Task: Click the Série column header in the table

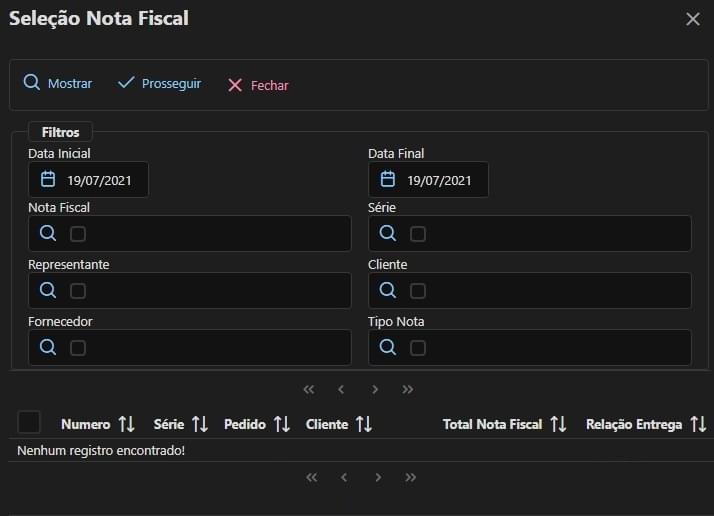Action: [169, 424]
